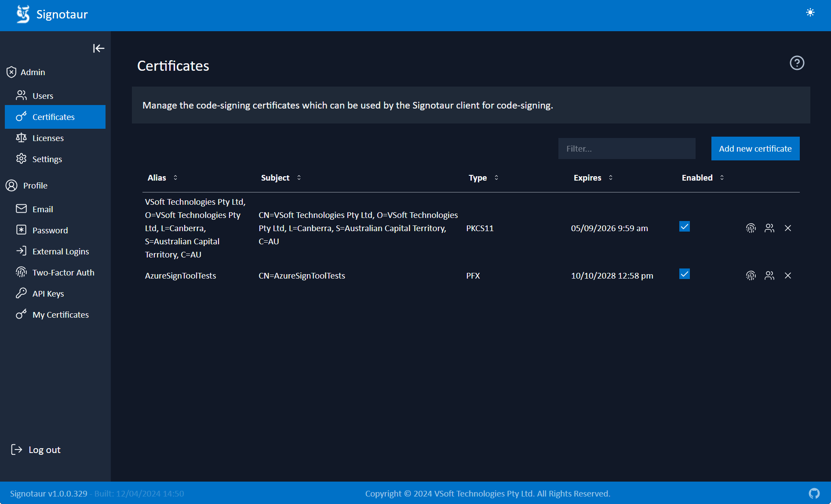Screen dimensions: 831x504
Task: Open users icon for VSoft Technologies certificate
Action: coord(769,228)
